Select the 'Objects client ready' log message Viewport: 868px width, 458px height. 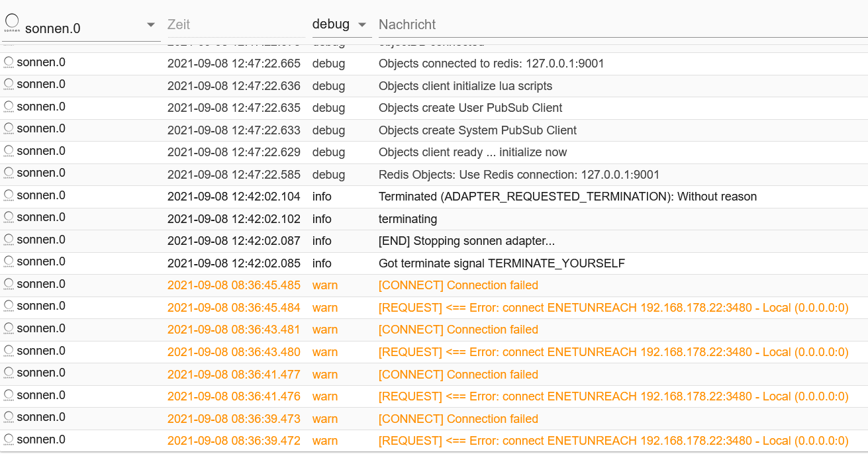pyautogui.click(x=473, y=152)
